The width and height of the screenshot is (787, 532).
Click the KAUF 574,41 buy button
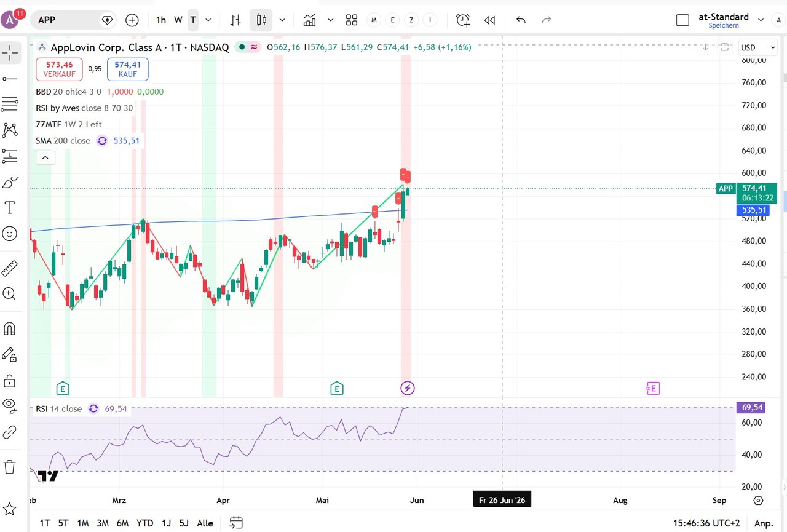[x=127, y=69]
